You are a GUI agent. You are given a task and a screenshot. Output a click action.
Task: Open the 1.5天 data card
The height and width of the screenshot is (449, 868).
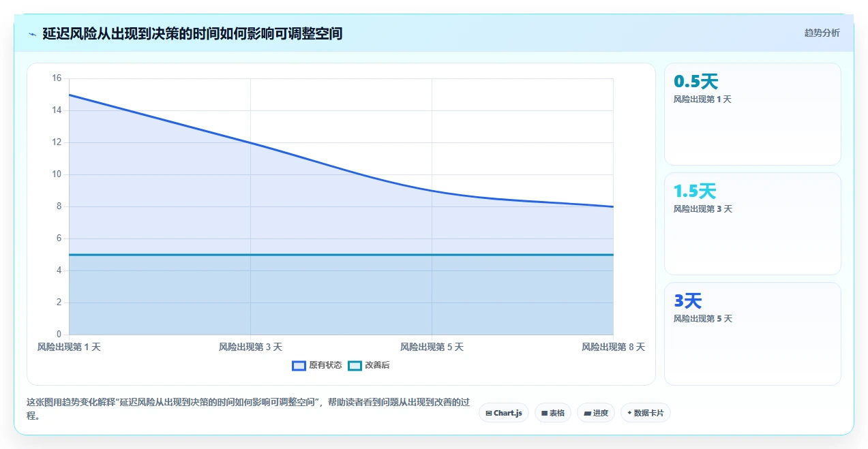click(753, 223)
